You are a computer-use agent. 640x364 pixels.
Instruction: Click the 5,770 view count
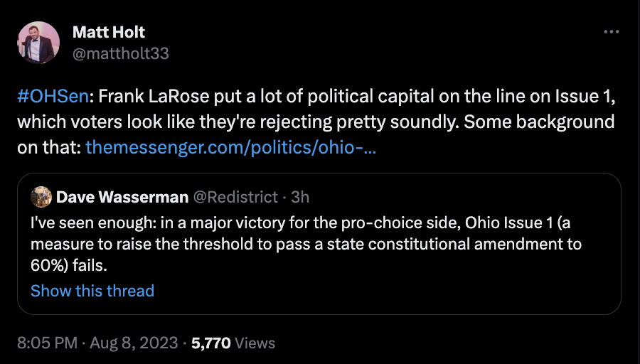211,343
